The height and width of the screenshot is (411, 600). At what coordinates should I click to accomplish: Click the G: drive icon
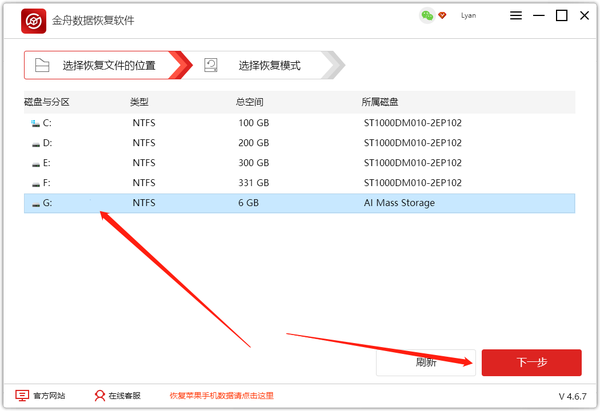pyautogui.click(x=36, y=204)
